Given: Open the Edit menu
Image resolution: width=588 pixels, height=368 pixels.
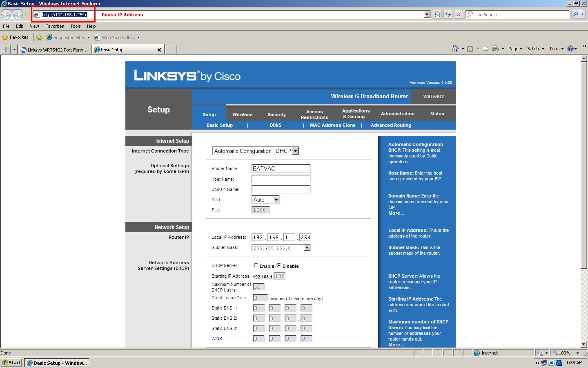Looking at the screenshot, I should (20, 26).
